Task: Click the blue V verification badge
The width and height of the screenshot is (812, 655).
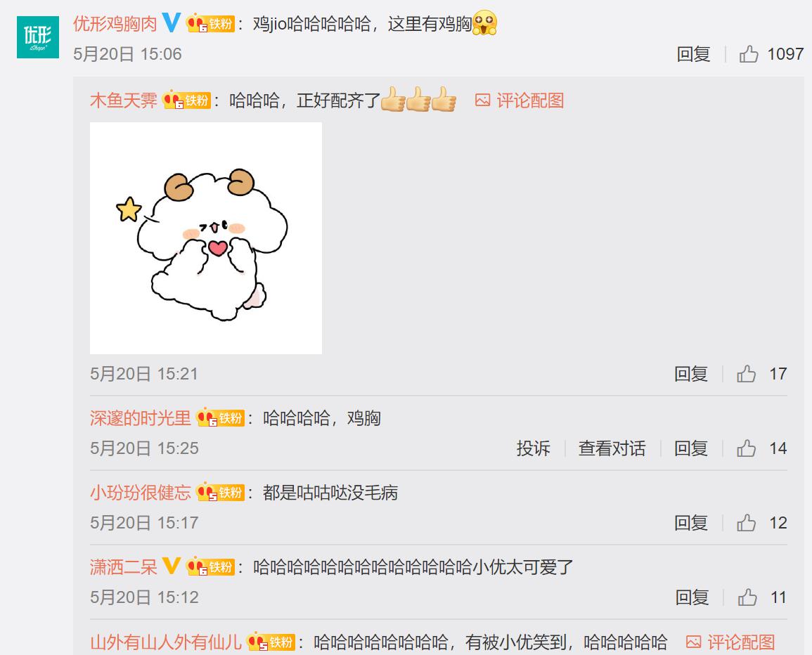Action: [172, 22]
